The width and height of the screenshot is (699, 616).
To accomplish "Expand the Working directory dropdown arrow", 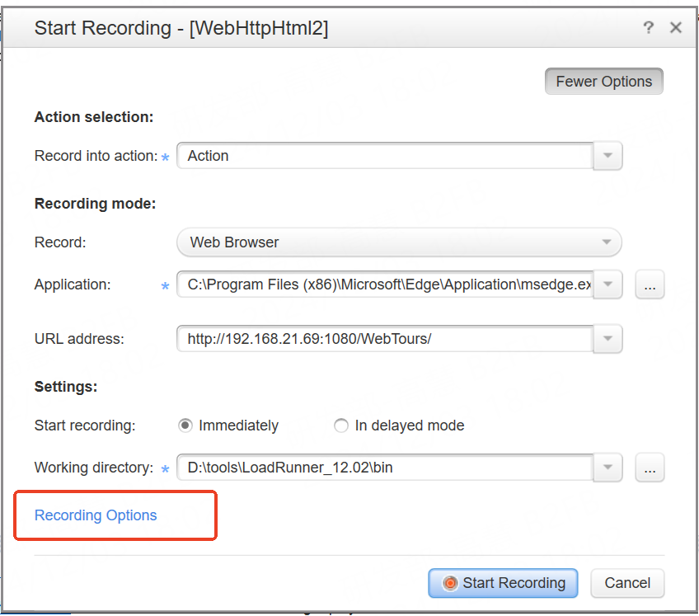I will pos(608,468).
